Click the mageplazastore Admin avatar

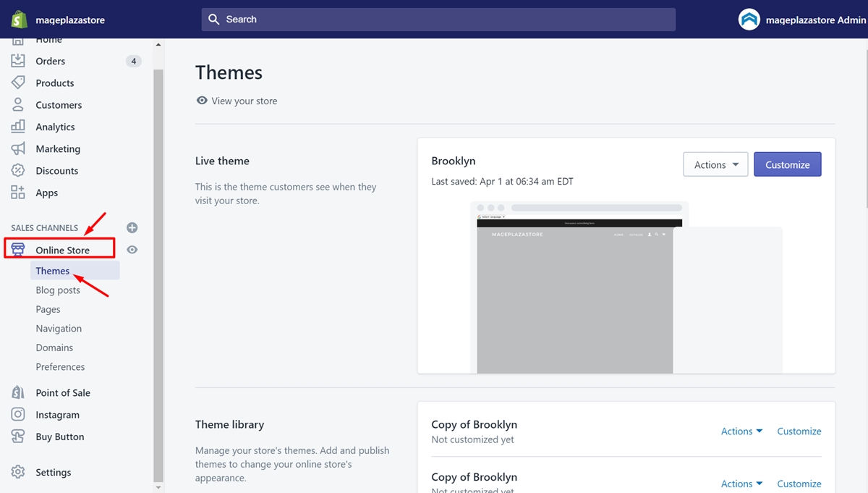(749, 20)
